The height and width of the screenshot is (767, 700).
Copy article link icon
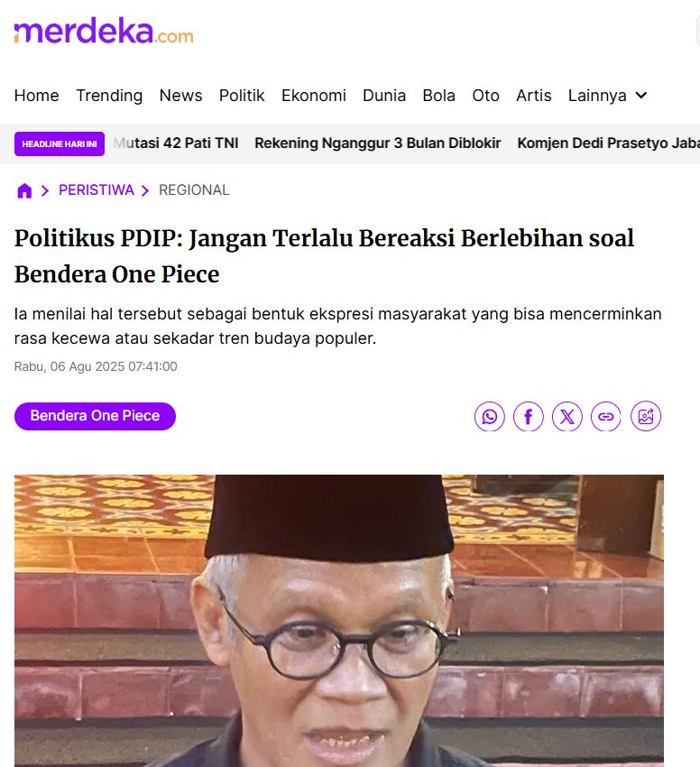pyautogui.click(x=606, y=417)
